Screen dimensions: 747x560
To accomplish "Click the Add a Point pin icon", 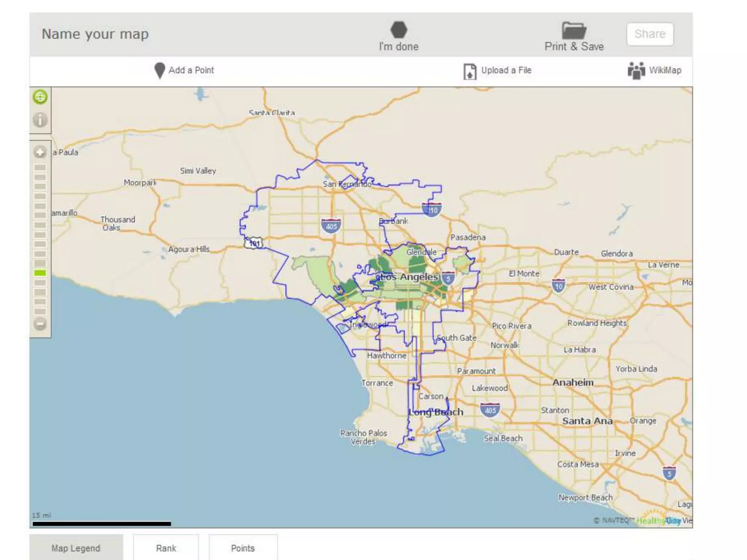I will (x=159, y=70).
